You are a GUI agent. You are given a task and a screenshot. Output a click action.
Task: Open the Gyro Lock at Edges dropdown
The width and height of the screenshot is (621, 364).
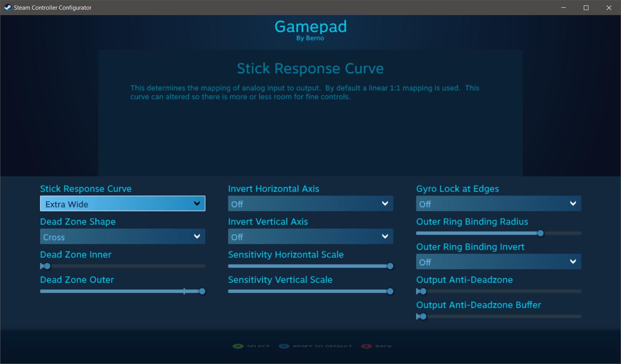click(499, 204)
